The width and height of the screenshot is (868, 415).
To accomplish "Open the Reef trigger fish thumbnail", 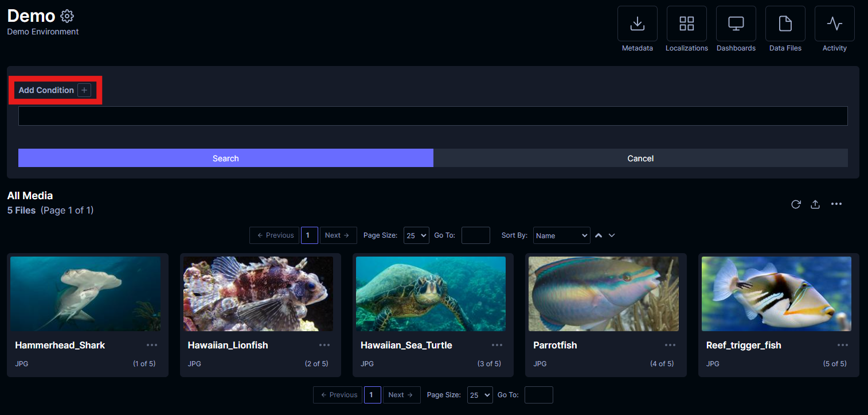I will pyautogui.click(x=776, y=294).
